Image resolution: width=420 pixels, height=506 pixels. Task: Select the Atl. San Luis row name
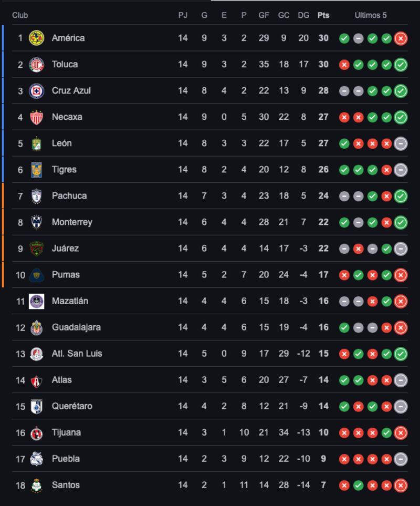tap(77, 354)
